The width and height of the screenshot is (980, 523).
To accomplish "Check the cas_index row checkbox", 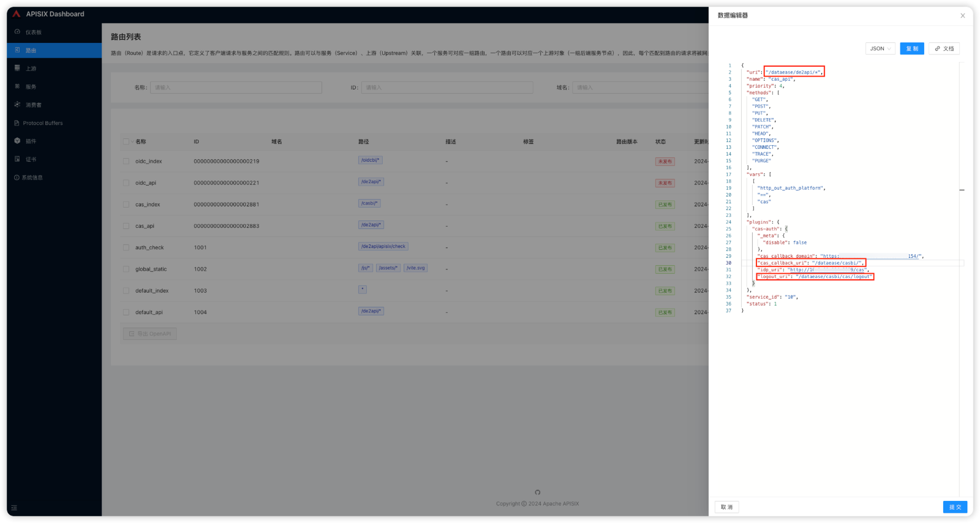I will click(126, 205).
